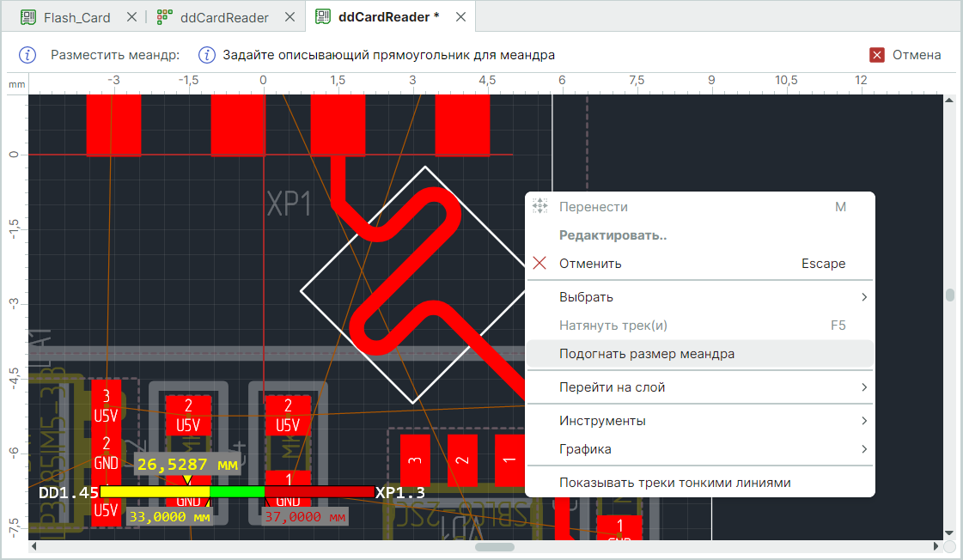Close the inactive ddCardReader tab
This screenshot has width=963, height=560.
[x=290, y=17]
